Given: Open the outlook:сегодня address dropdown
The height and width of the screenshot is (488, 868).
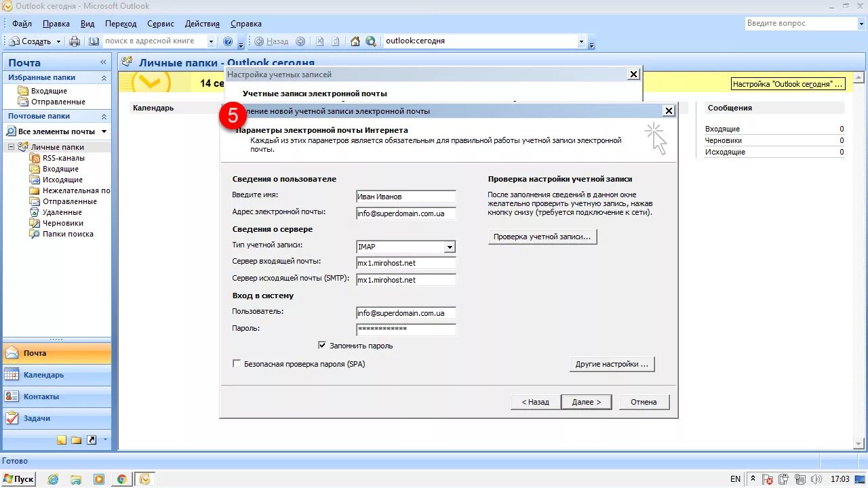Looking at the screenshot, I should pos(581,41).
